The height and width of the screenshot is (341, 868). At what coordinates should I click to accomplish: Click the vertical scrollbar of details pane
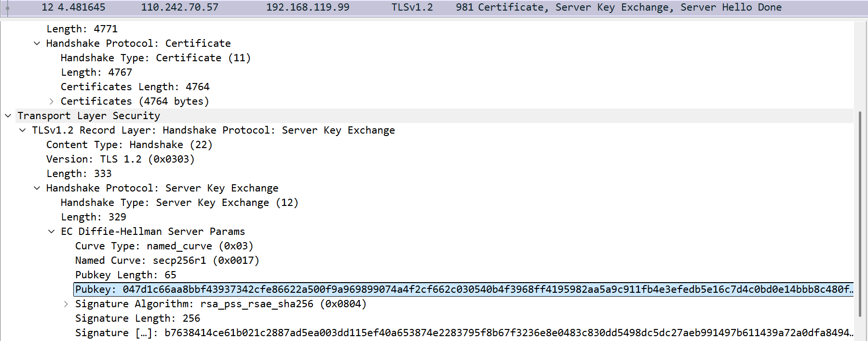(860, 212)
